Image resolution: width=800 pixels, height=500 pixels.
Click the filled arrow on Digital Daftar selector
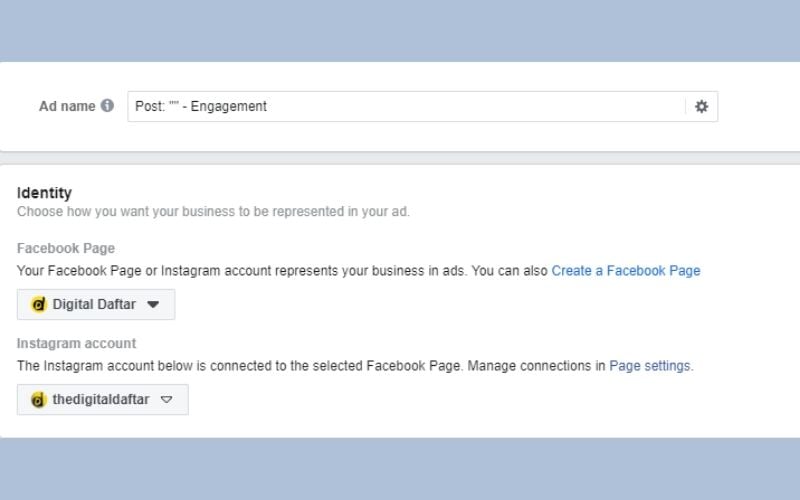[153, 305]
